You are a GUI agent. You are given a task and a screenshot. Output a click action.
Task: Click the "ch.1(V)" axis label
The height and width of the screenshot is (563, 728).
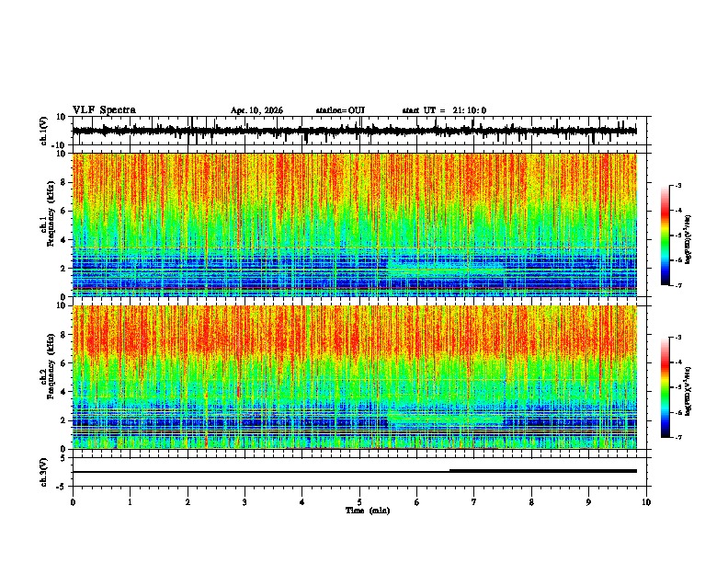point(44,131)
